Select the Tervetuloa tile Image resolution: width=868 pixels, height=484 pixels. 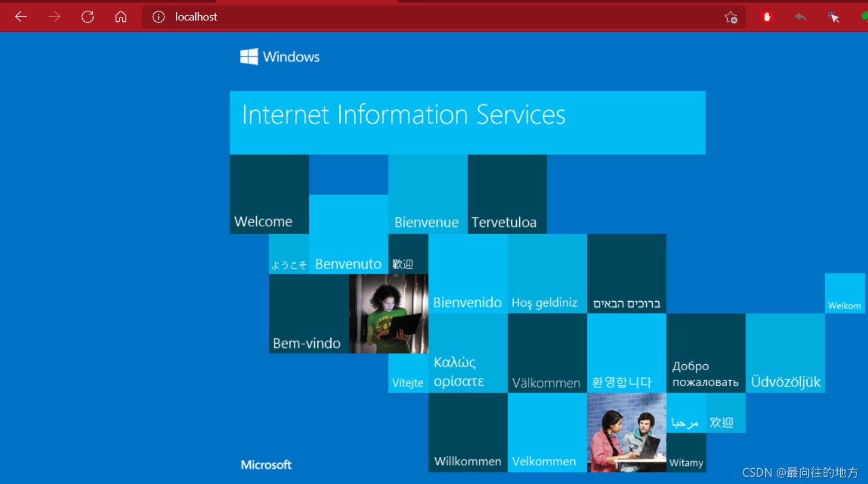[507, 194]
